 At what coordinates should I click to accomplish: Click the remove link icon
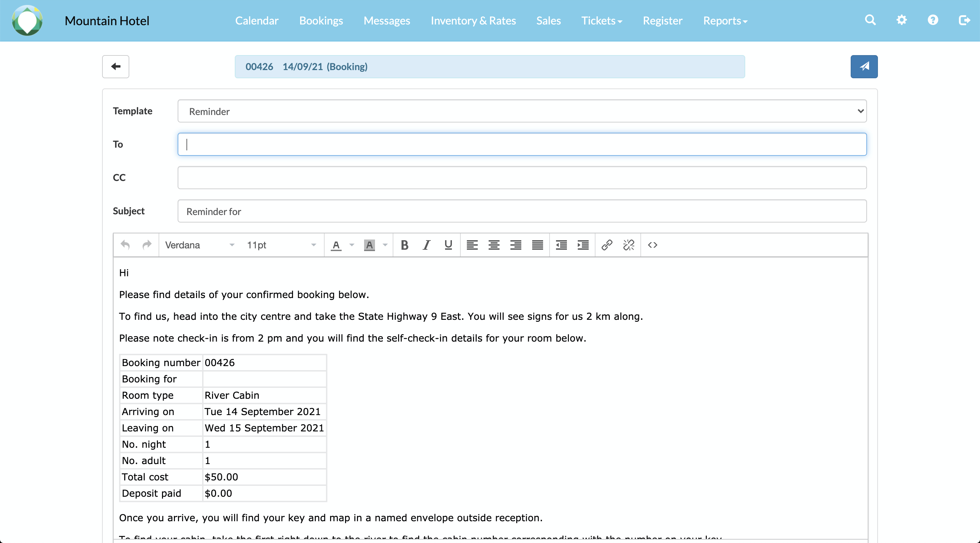[x=628, y=245]
